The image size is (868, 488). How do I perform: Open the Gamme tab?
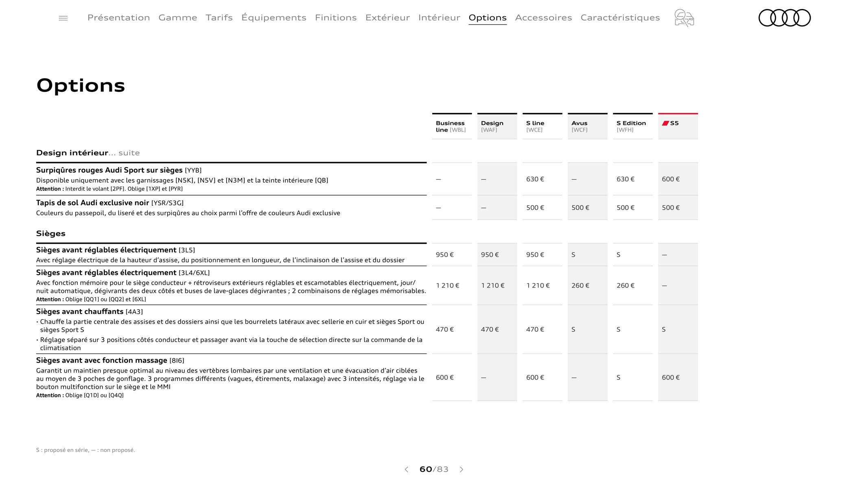(178, 17)
